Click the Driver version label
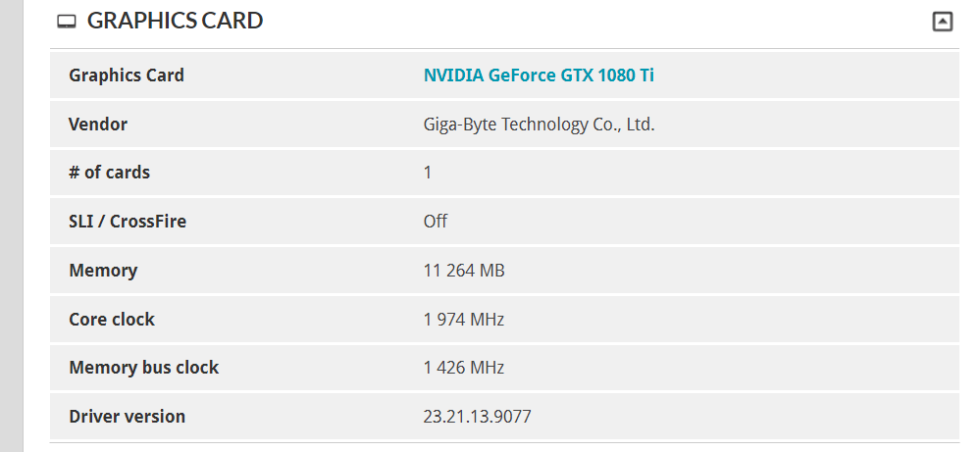Viewport: 980px width, 452px height. [127, 417]
